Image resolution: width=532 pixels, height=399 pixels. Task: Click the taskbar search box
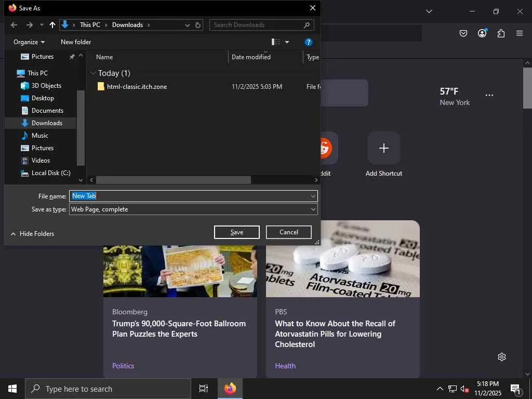click(108, 389)
